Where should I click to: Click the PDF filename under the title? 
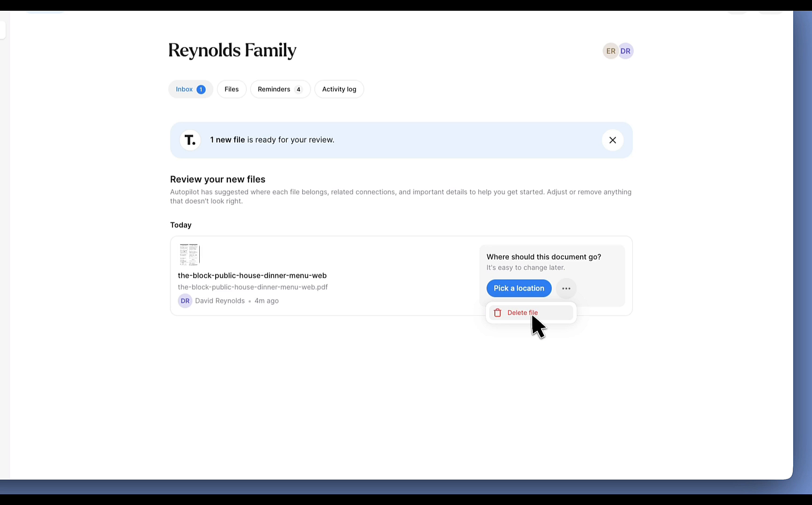(253, 287)
